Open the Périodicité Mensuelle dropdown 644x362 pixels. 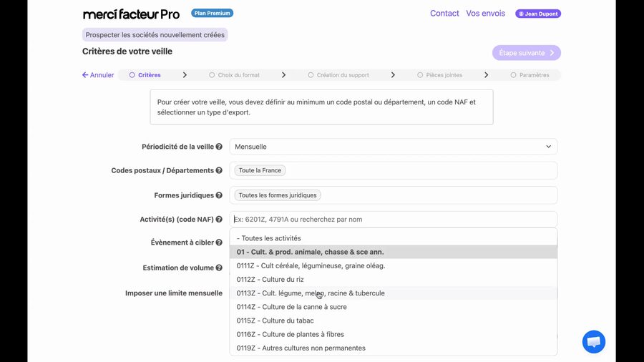pyautogui.click(x=393, y=147)
